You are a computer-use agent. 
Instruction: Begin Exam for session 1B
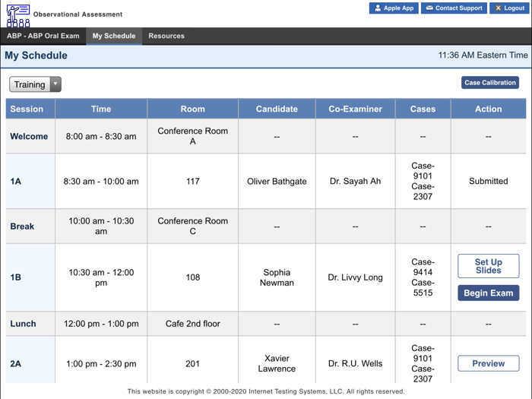pos(488,293)
